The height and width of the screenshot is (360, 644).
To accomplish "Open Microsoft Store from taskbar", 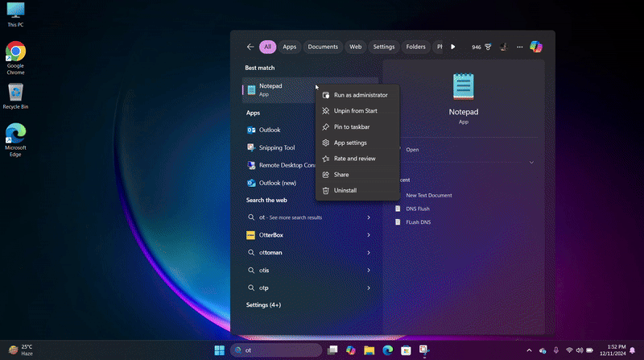I will (407, 350).
